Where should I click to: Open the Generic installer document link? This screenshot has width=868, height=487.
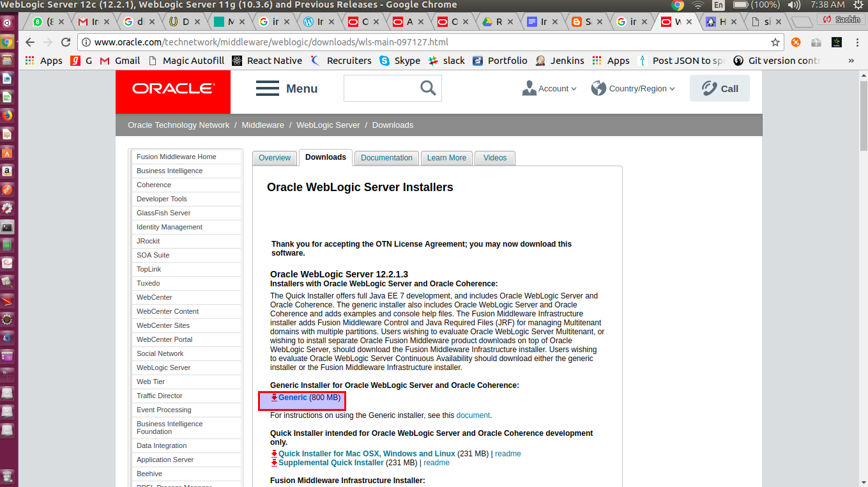[473, 415]
